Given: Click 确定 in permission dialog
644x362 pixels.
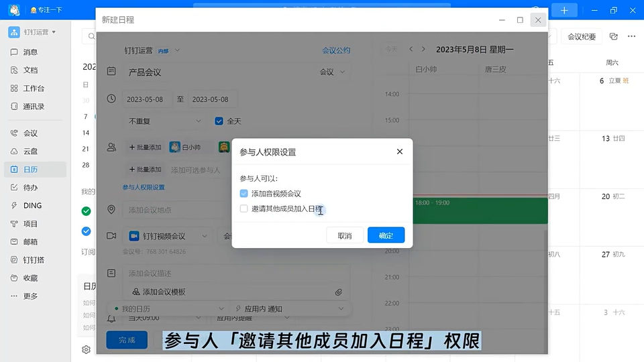Looking at the screenshot, I should (386, 235).
